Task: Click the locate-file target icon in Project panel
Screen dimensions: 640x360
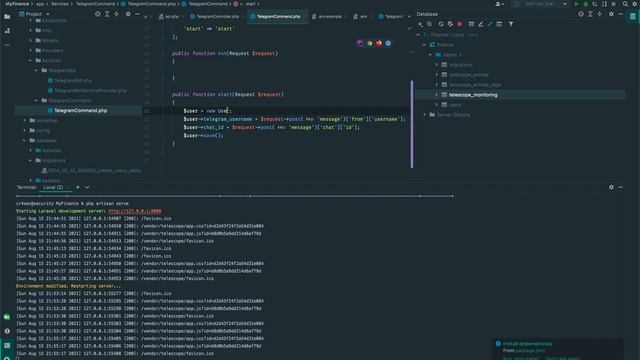Action: tap(98, 14)
